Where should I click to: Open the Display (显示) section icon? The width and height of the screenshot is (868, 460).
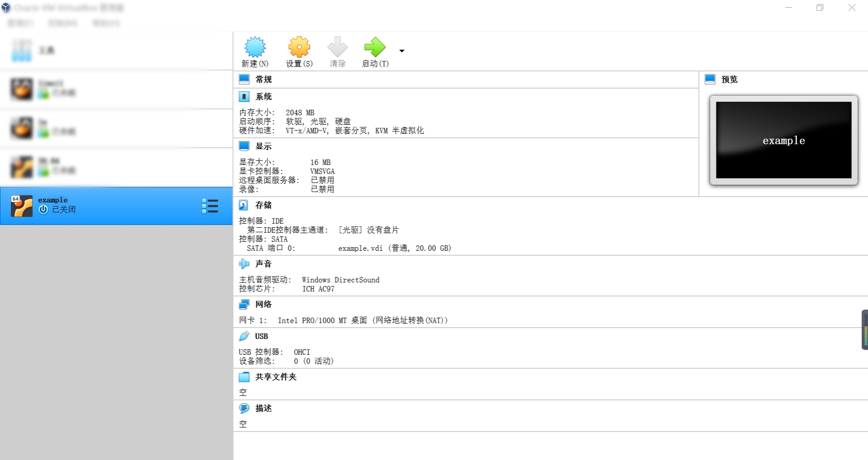[244, 146]
